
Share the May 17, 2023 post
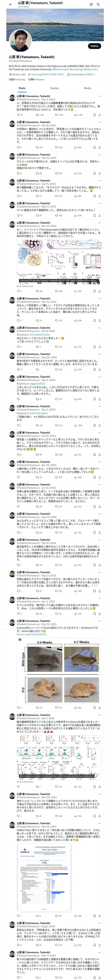point(99,215)
